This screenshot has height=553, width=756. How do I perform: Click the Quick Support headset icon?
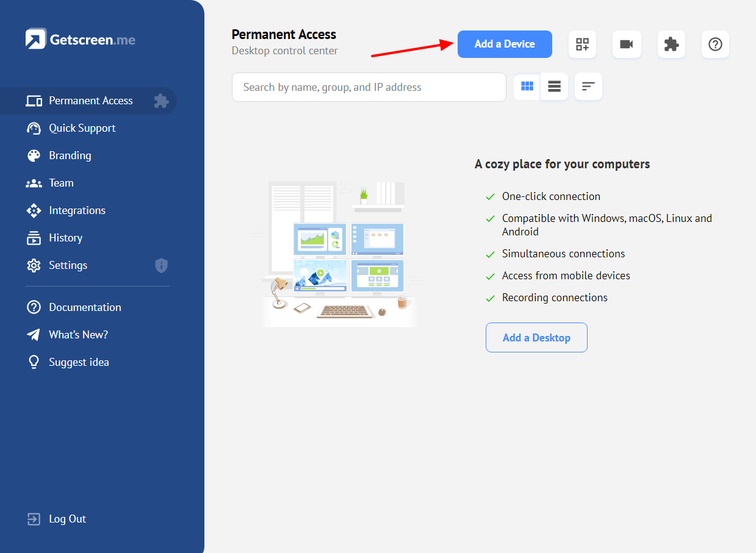click(x=34, y=128)
